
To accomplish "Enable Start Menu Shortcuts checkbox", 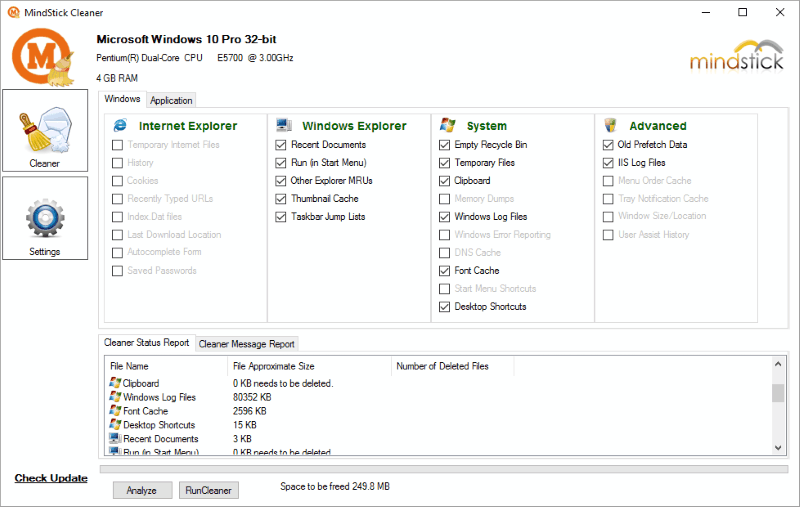I will tap(444, 289).
